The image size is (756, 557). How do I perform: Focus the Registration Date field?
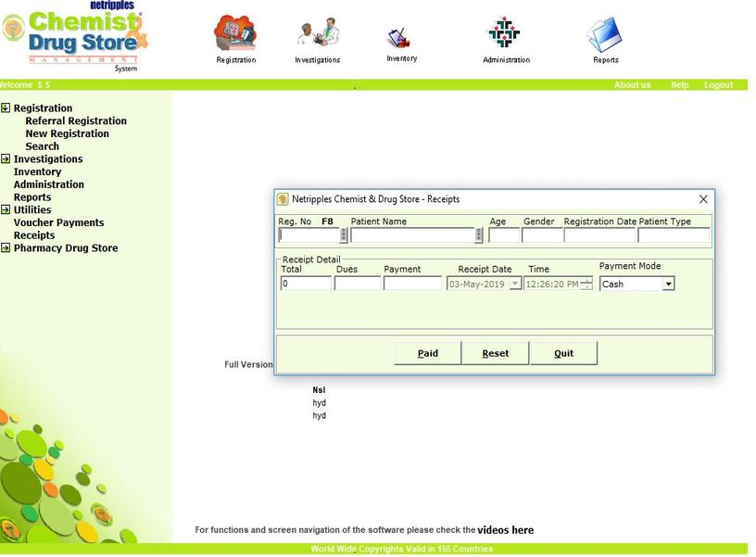[599, 234]
